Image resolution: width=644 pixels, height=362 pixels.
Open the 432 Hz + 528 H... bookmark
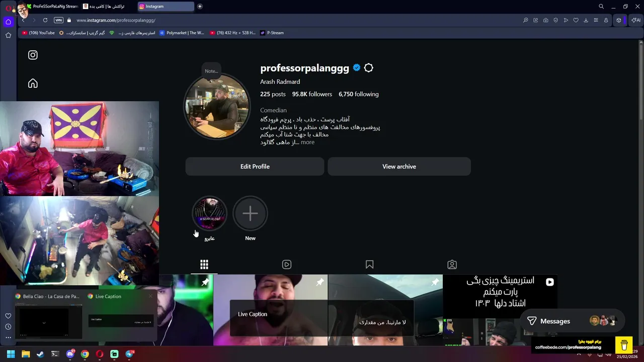(232, 33)
